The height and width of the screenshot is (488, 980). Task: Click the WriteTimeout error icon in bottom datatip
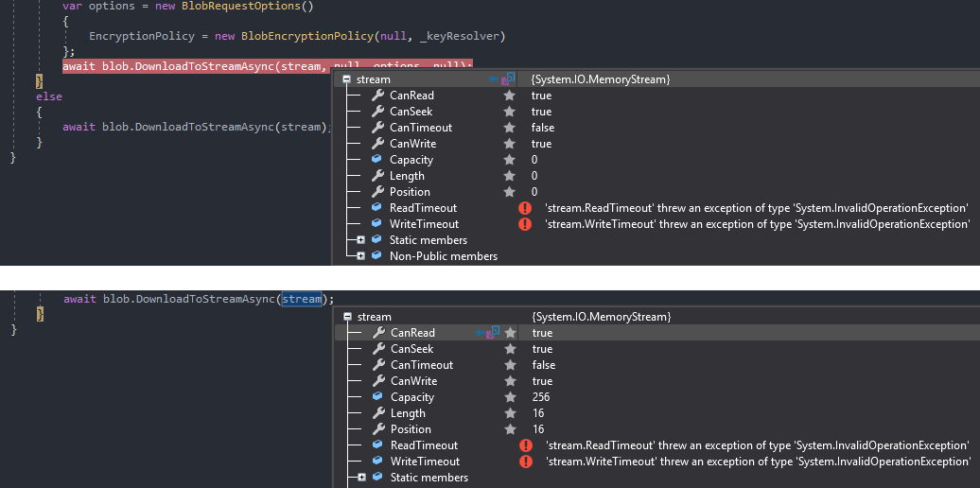tap(526, 462)
